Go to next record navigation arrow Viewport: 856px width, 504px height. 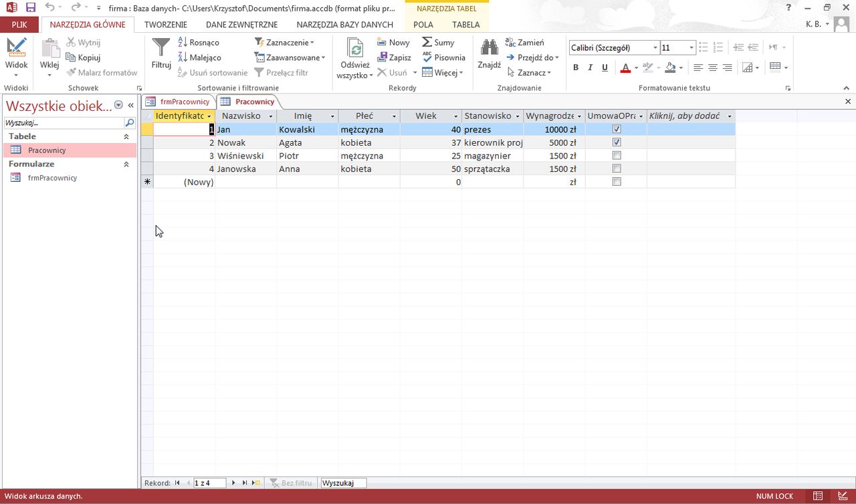point(233,483)
